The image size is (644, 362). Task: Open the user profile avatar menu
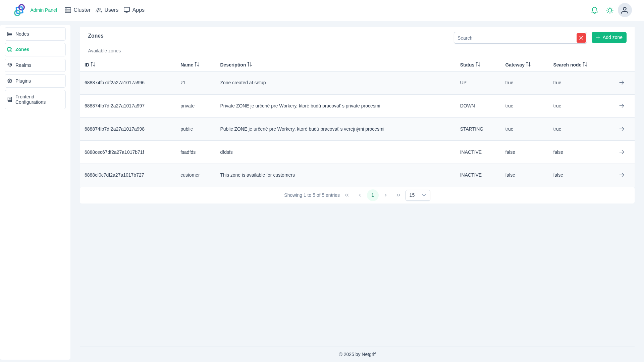625,10
